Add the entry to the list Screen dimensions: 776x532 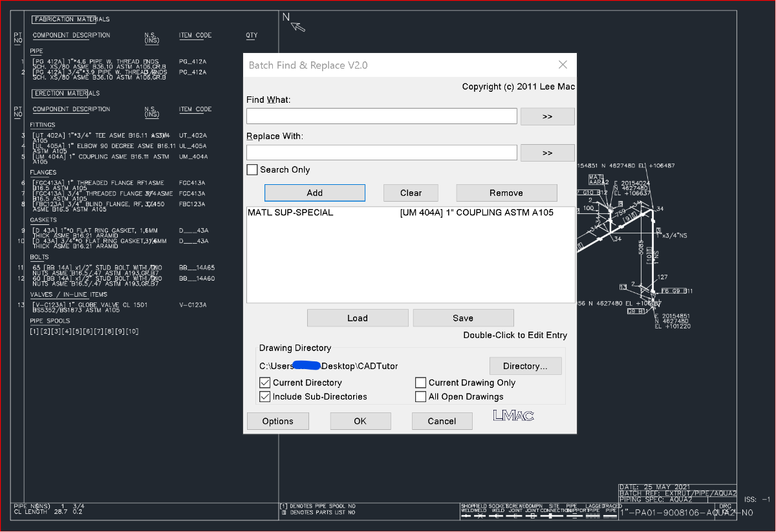[x=315, y=193]
